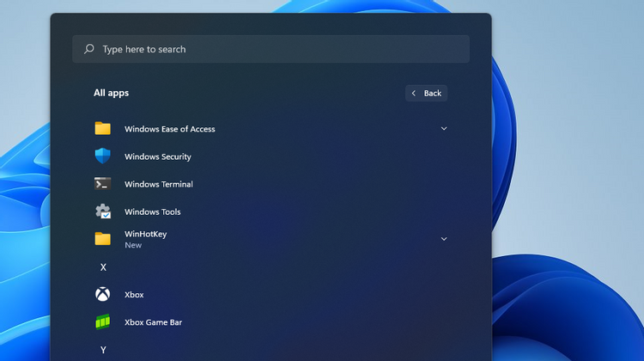644x361 pixels.
Task: Click the Windows Tools gear icon
Action: click(103, 211)
